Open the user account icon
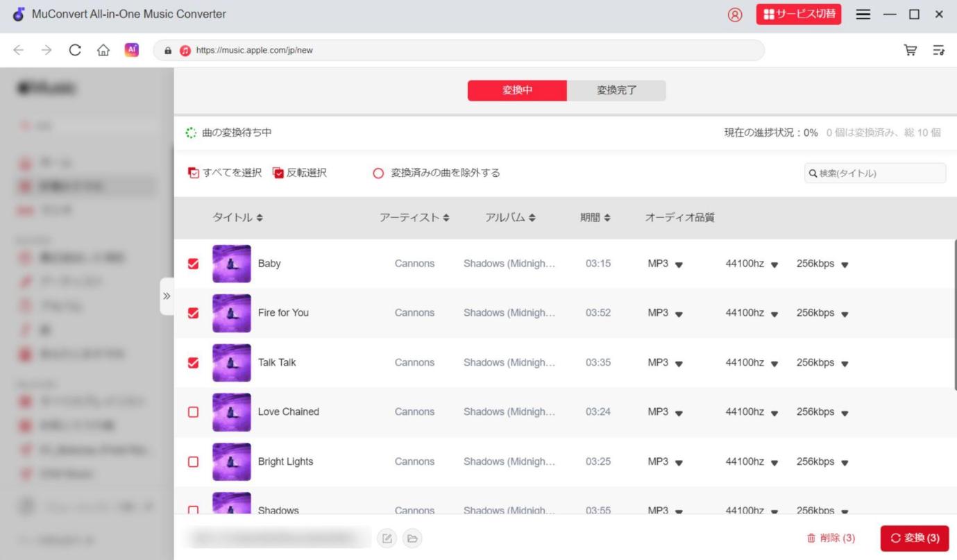The image size is (957, 560). tap(735, 15)
